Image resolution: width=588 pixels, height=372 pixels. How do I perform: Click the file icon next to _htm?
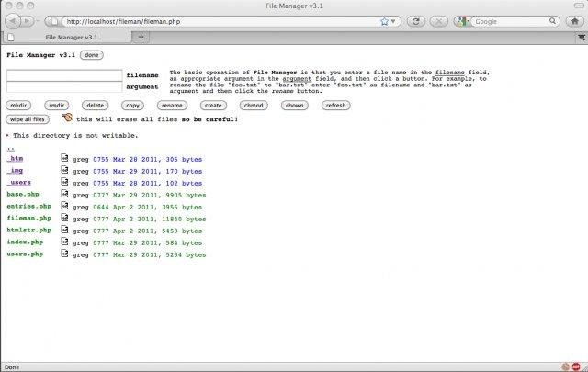click(x=64, y=158)
